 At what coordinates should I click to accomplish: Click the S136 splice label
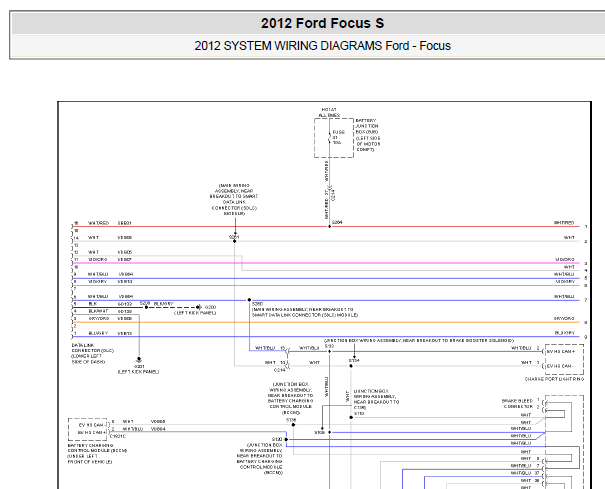[291, 420]
